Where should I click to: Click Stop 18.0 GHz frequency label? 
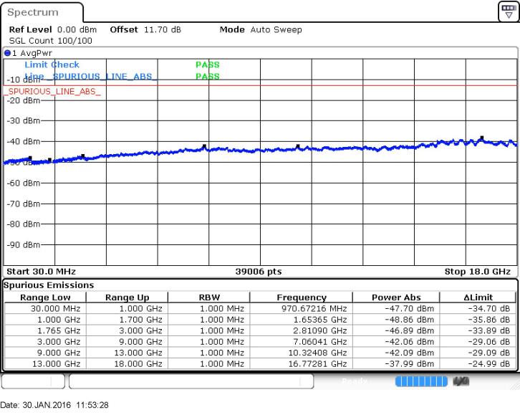point(478,272)
